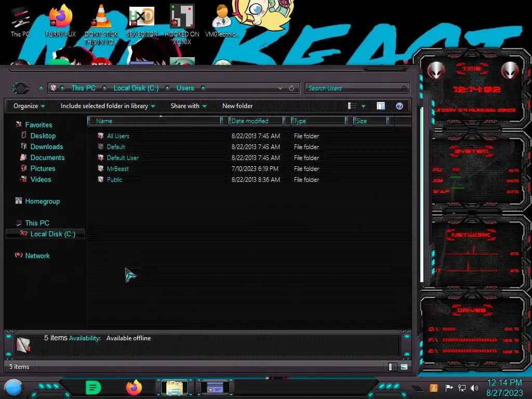Open the Share with dropdown
532x399 pixels.
click(188, 106)
